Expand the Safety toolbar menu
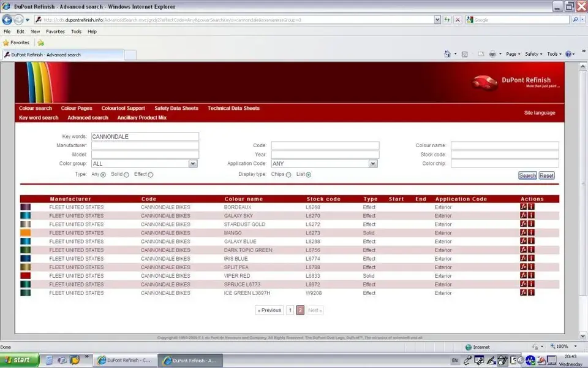The height and width of the screenshot is (368, 588). (x=533, y=54)
